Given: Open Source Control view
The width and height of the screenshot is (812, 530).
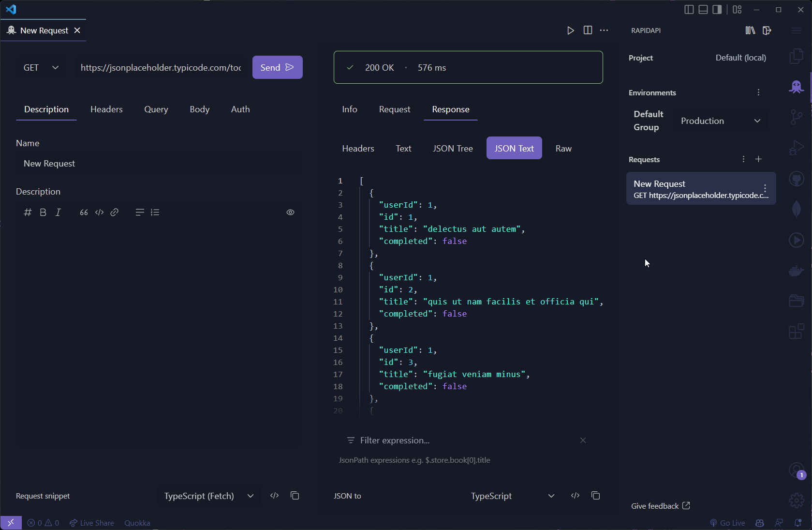Looking at the screenshot, I should coord(797,117).
